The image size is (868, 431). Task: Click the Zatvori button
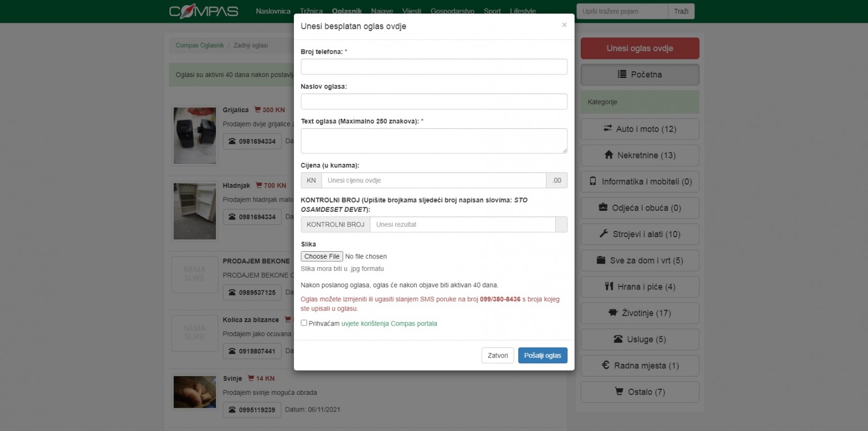coord(498,356)
